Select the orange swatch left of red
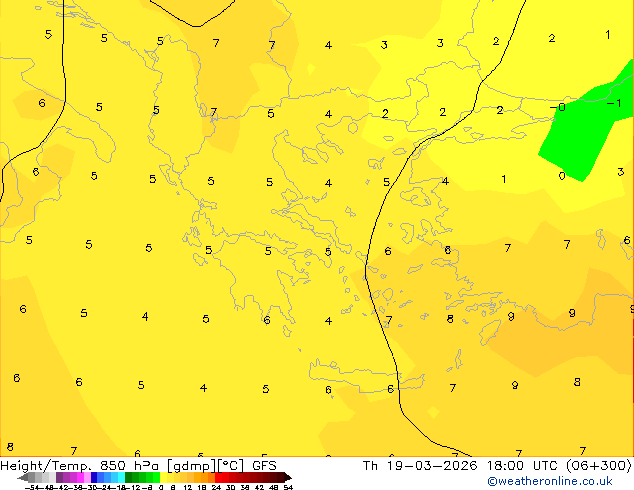The width and height of the screenshot is (634, 490). pos(211,477)
